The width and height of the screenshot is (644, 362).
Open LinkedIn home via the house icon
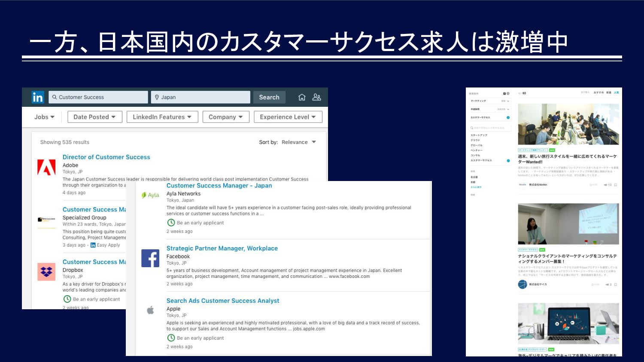tap(302, 97)
